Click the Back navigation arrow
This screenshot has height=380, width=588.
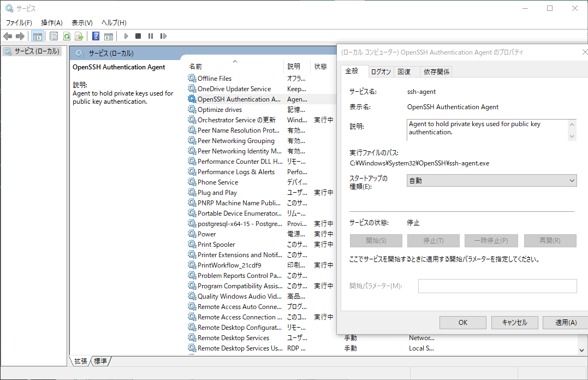tap(8, 36)
